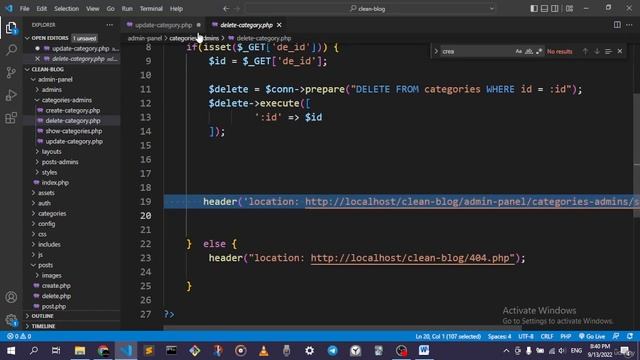Change CRLF end of line sequence
Image resolution: width=640 pixels, height=360 pixels.
click(x=547, y=336)
